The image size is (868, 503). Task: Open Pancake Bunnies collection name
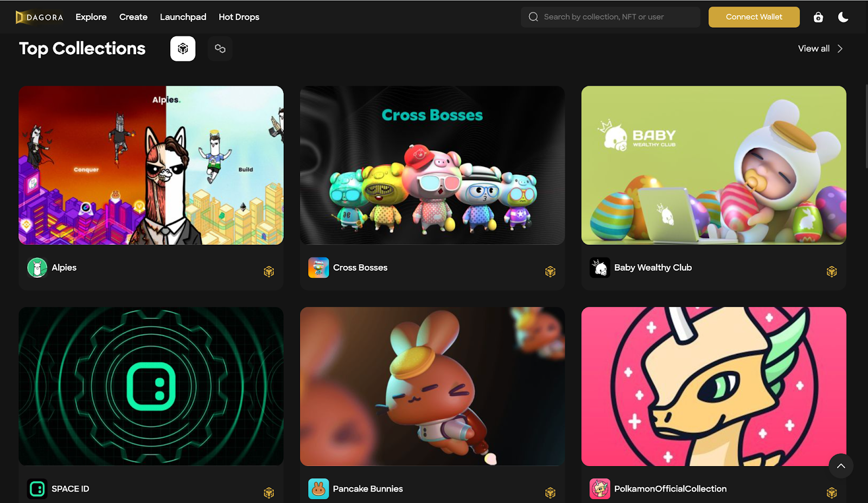point(368,489)
